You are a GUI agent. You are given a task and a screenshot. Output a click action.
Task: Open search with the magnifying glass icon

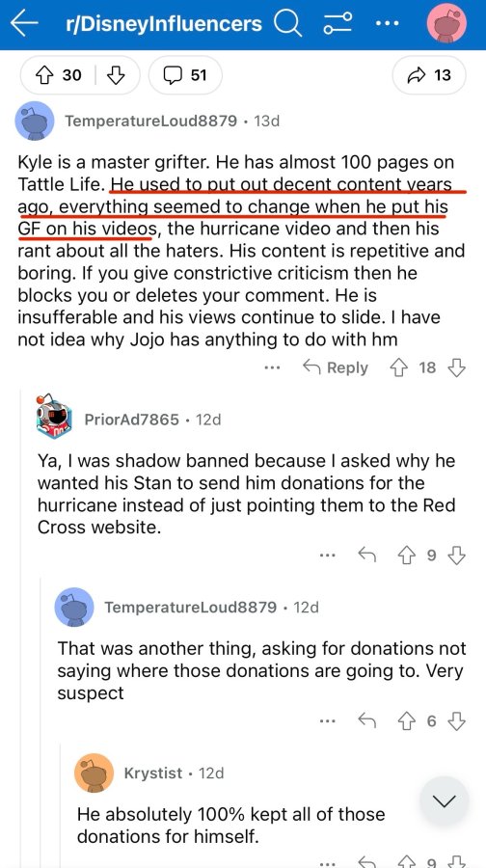[287, 24]
